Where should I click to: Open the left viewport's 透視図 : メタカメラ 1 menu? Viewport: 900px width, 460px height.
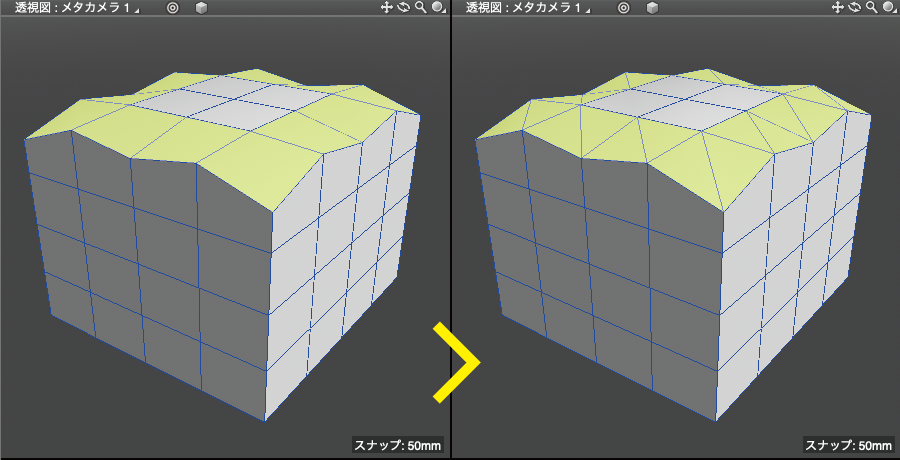click(x=78, y=8)
